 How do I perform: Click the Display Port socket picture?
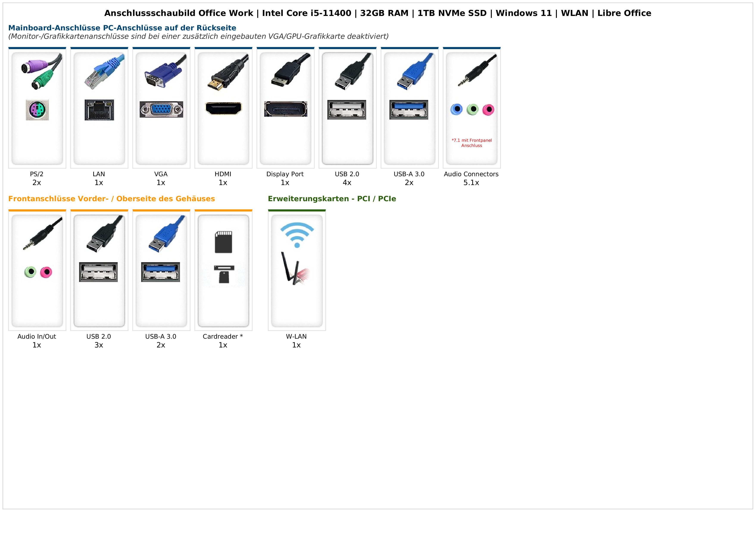click(x=286, y=109)
